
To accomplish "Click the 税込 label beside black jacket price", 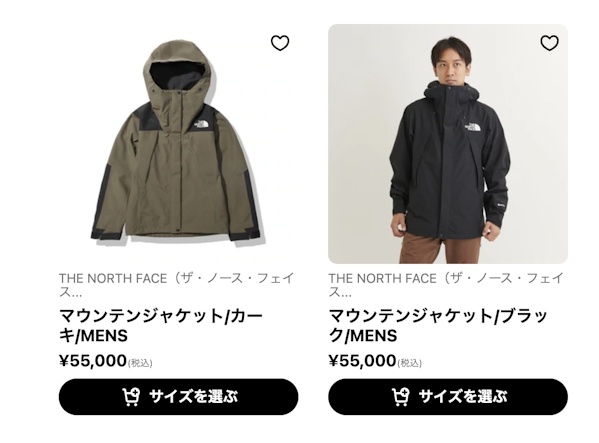I will point(410,363).
